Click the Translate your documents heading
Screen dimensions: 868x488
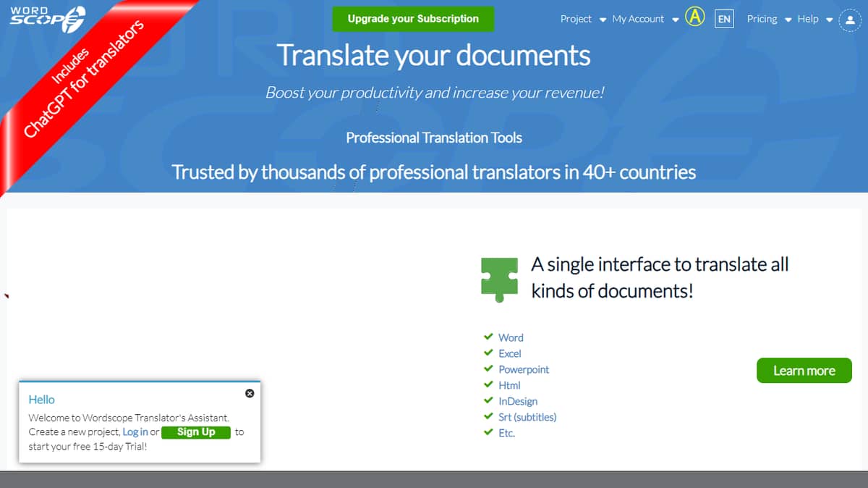pyautogui.click(x=434, y=56)
